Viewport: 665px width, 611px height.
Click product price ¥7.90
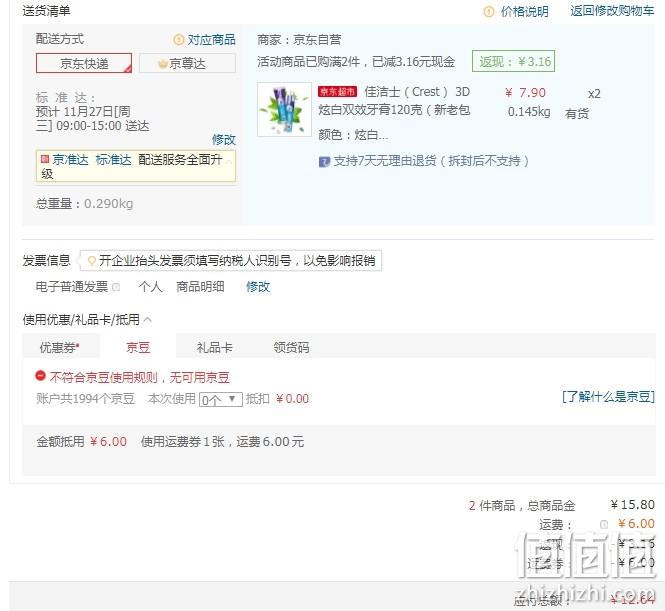coord(525,93)
